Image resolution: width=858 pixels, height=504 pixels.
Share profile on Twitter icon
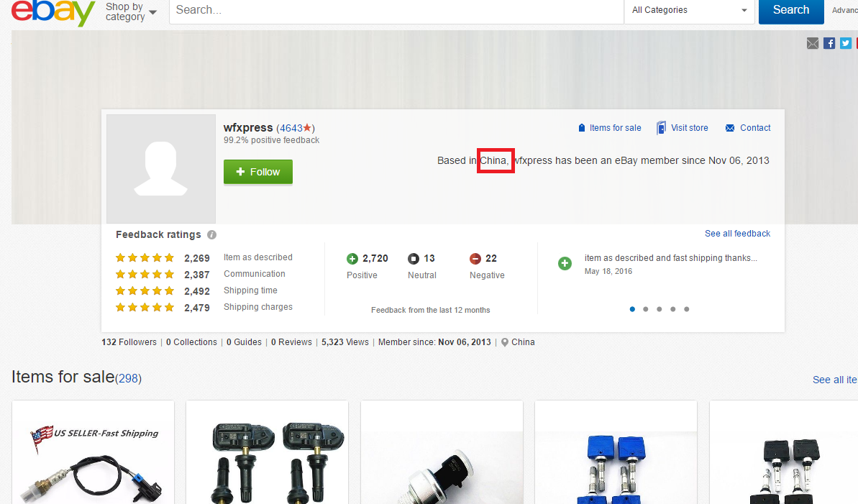[x=846, y=43]
